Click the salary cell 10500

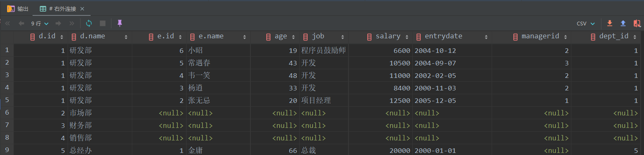click(x=380, y=63)
